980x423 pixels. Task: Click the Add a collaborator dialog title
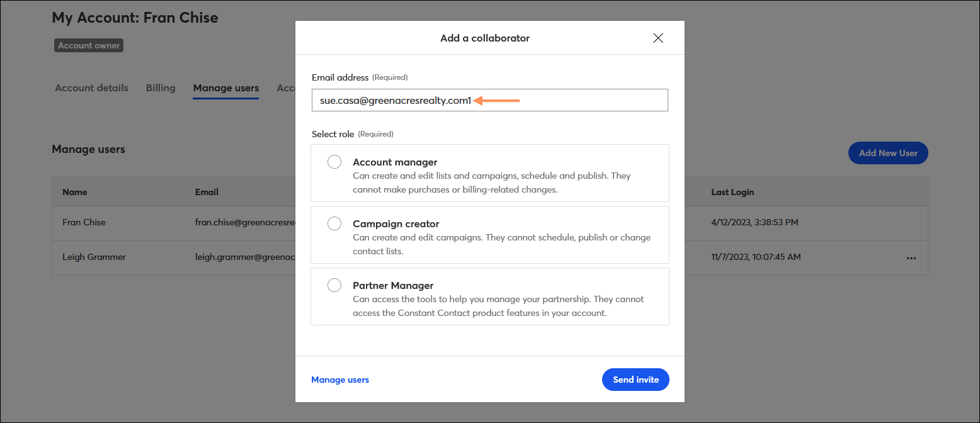pos(485,38)
